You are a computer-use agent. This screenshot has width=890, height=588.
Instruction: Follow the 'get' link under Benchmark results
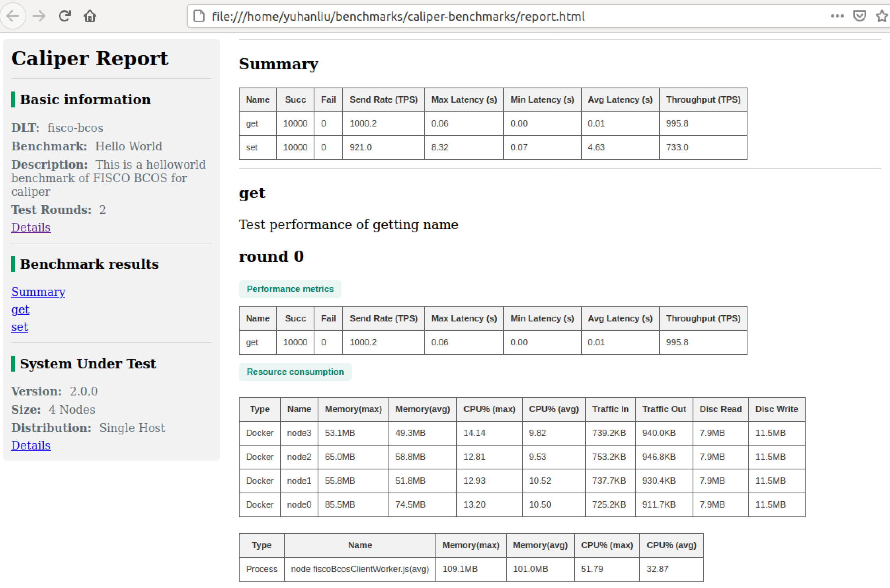[x=20, y=309]
